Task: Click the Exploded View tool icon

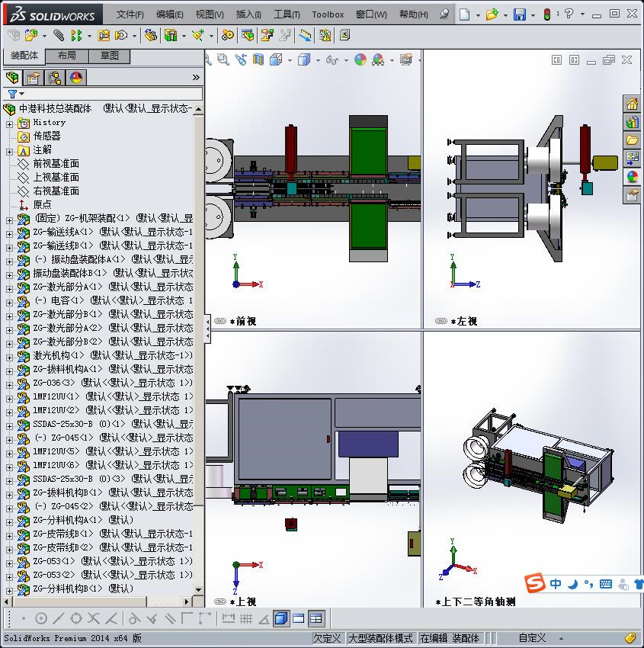Action: tap(267, 35)
